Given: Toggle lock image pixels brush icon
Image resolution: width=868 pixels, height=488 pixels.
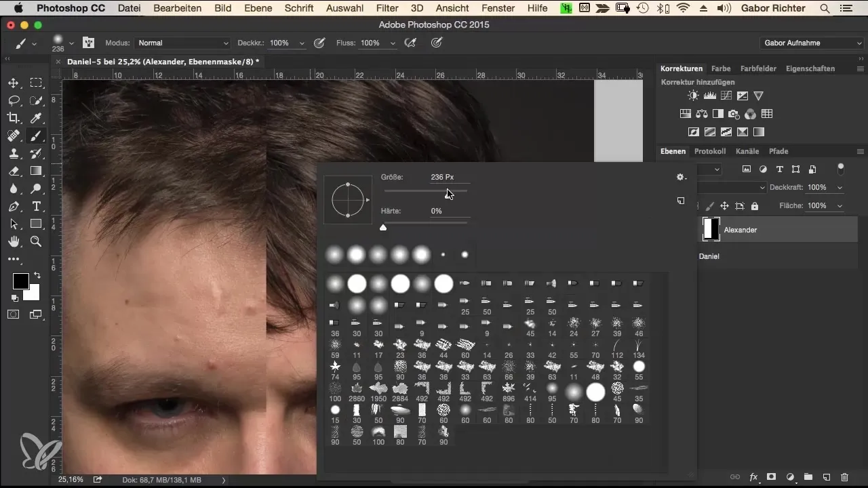Looking at the screenshot, I should (x=711, y=206).
